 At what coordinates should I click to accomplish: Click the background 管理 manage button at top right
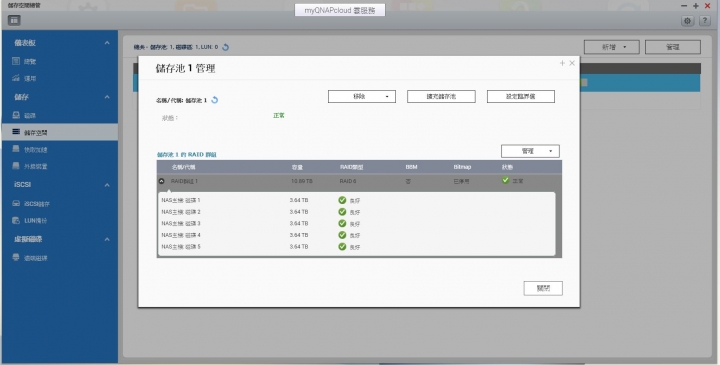pyautogui.click(x=673, y=47)
